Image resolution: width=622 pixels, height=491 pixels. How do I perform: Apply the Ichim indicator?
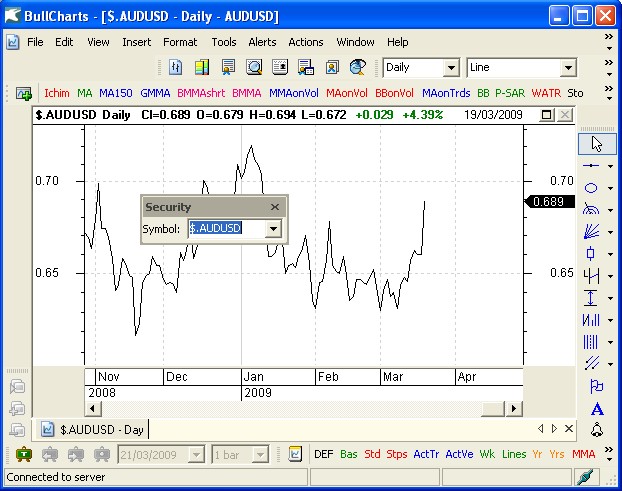click(x=57, y=93)
